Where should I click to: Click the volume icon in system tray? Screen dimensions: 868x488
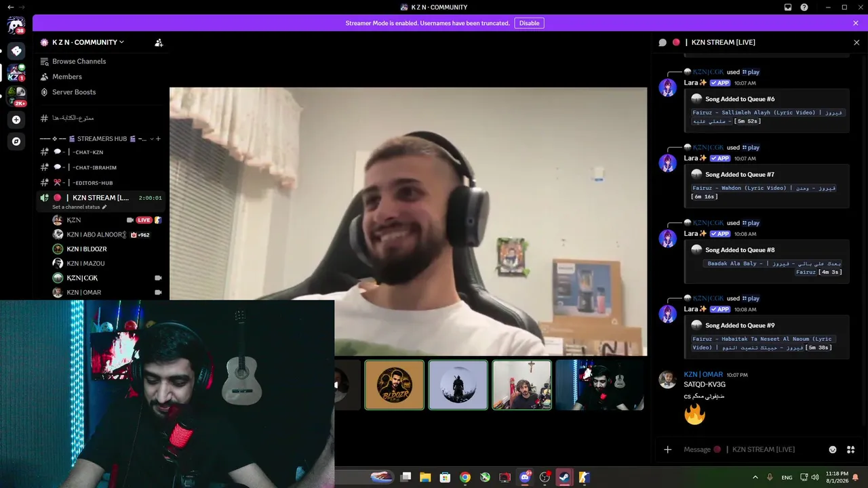coord(815,477)
